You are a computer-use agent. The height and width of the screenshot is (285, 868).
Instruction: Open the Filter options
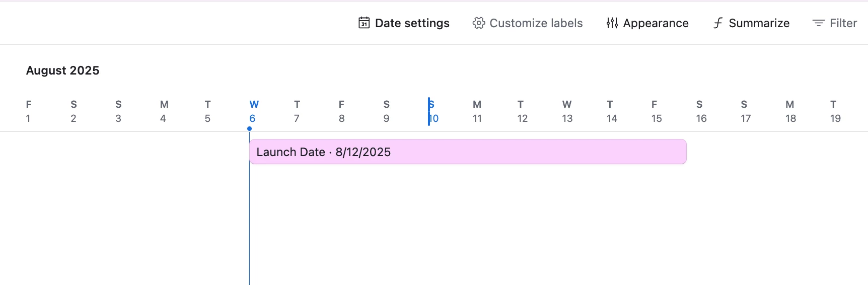tap(834, 23)
